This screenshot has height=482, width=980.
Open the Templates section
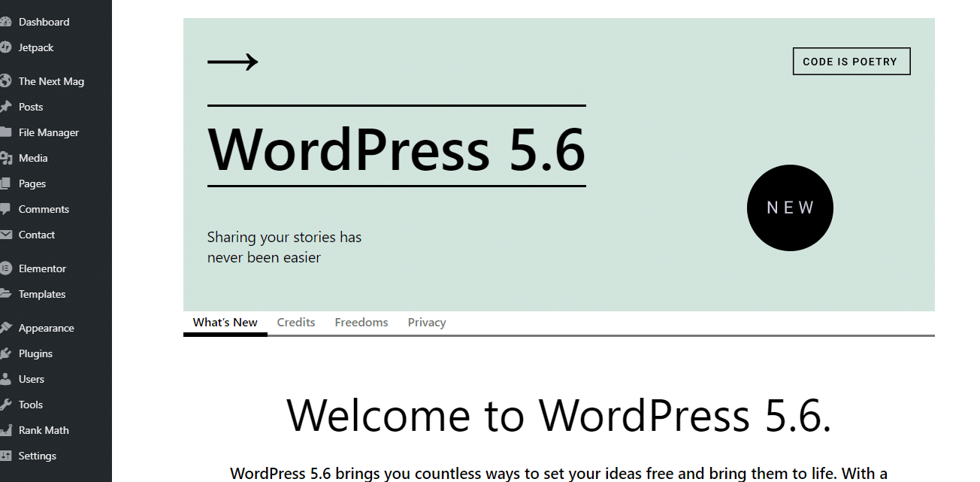[x=42, y=293]
